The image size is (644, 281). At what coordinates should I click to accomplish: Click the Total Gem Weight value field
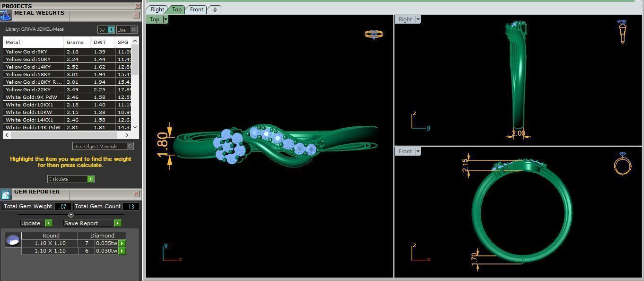coord(63,206)
